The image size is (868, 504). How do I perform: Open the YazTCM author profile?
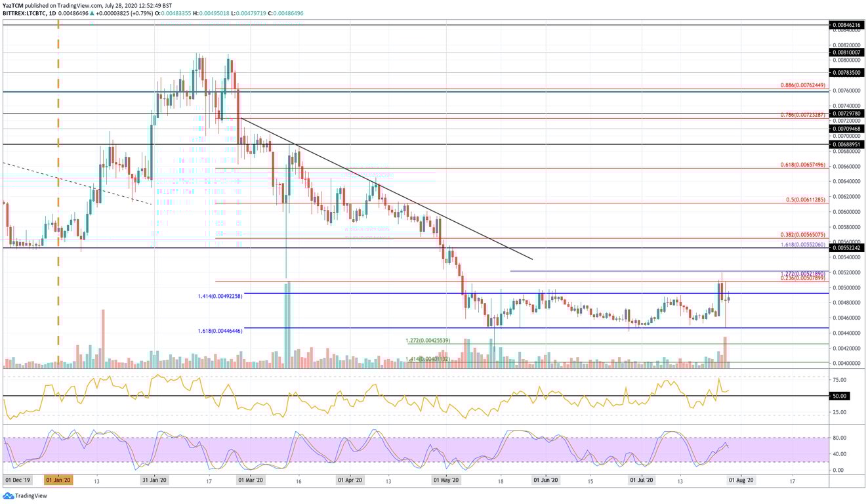pyautogui.click(x=14, y=5)
